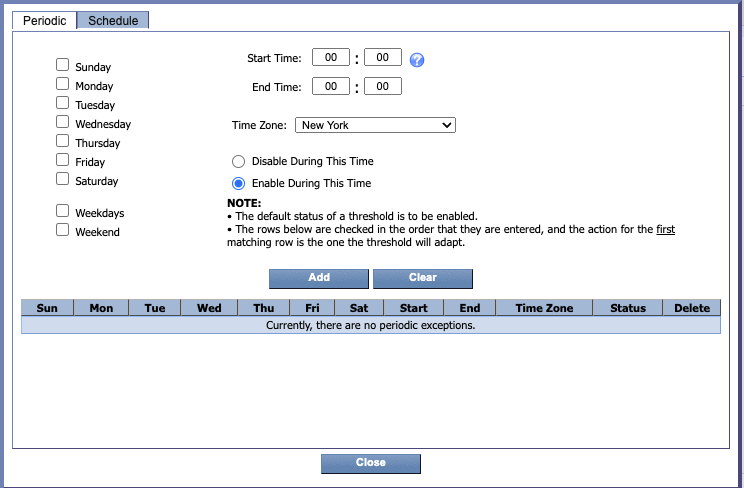The width and height of the screenshot is (744, 488).
Task: Switch to the Periodic tab
Action: [45, 21]
